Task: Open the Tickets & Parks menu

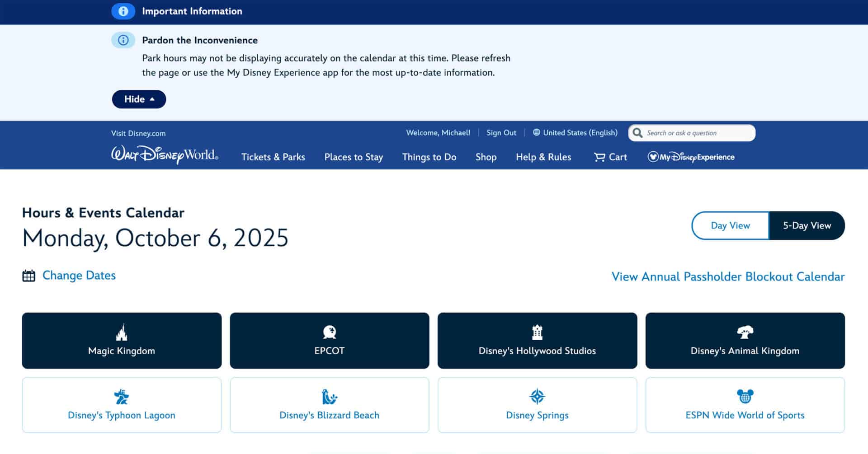Action: coord(273,157)
